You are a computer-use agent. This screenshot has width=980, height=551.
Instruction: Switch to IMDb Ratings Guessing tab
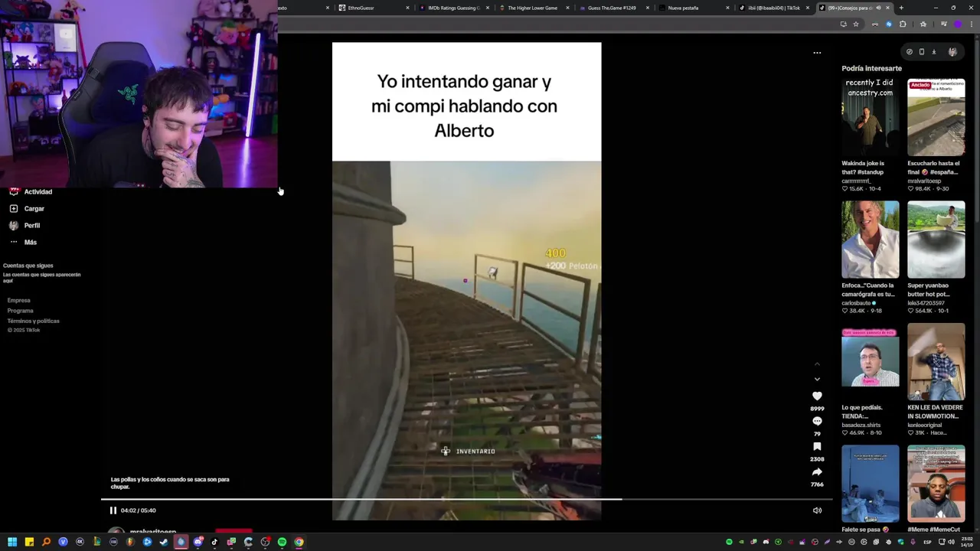[454, 8]
